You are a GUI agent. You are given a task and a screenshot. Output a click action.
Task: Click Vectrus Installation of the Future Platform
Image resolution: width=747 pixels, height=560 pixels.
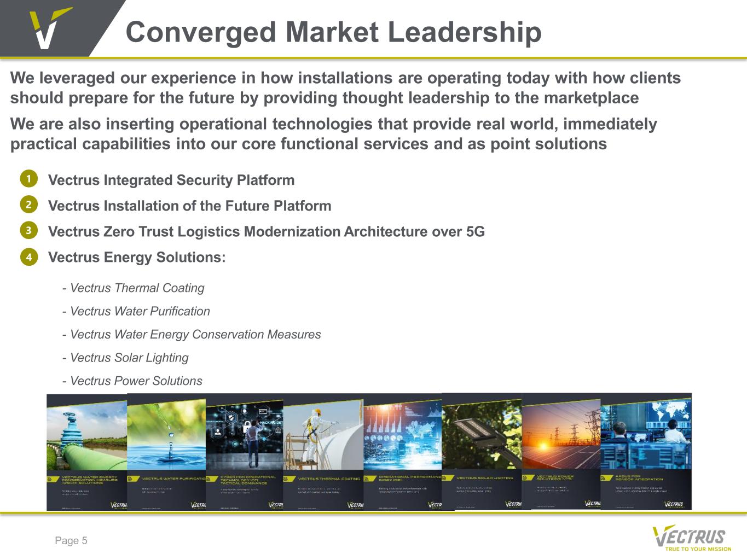click(x=190, y=206)
